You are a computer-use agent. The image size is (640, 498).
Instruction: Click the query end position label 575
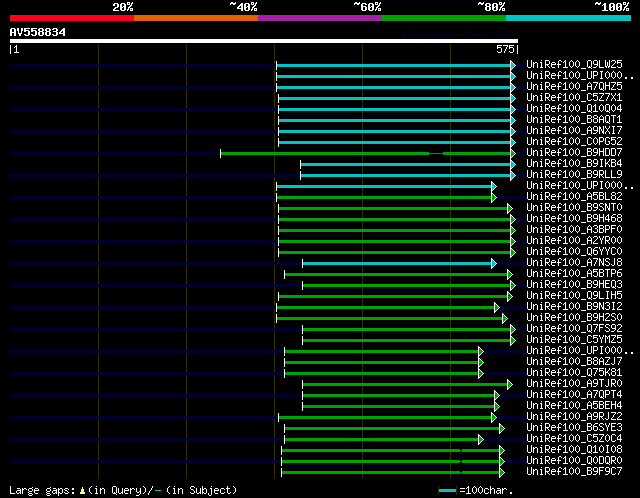click(505, 49)
